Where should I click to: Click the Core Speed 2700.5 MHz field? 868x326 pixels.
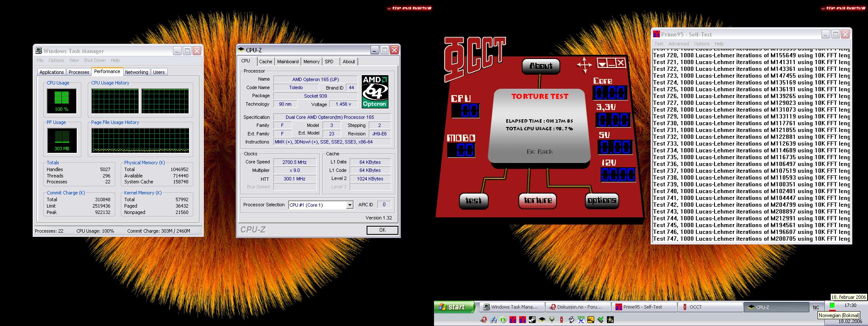(x=295, y=162)
